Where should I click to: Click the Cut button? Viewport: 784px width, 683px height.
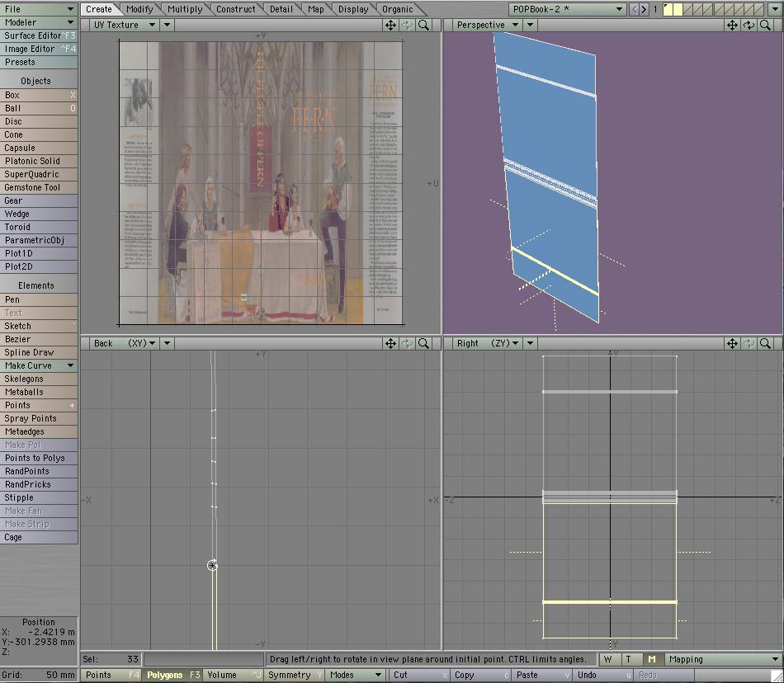418,675
